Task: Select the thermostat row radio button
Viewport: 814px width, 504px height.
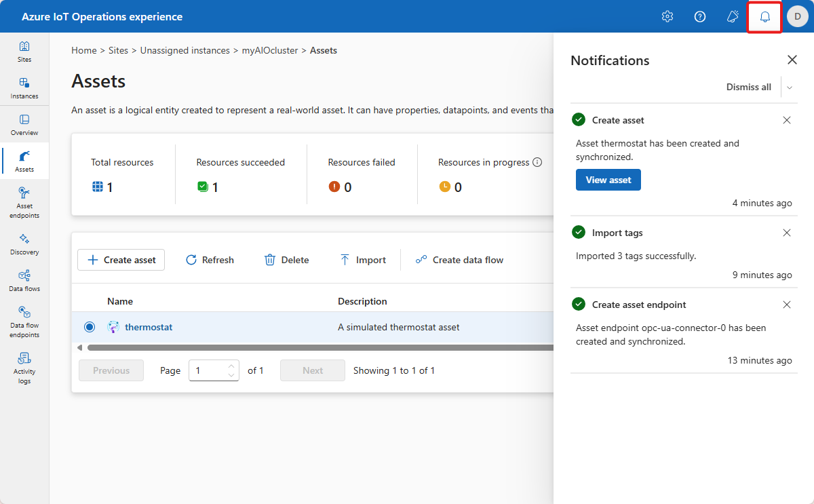Action: click(90, 327)
